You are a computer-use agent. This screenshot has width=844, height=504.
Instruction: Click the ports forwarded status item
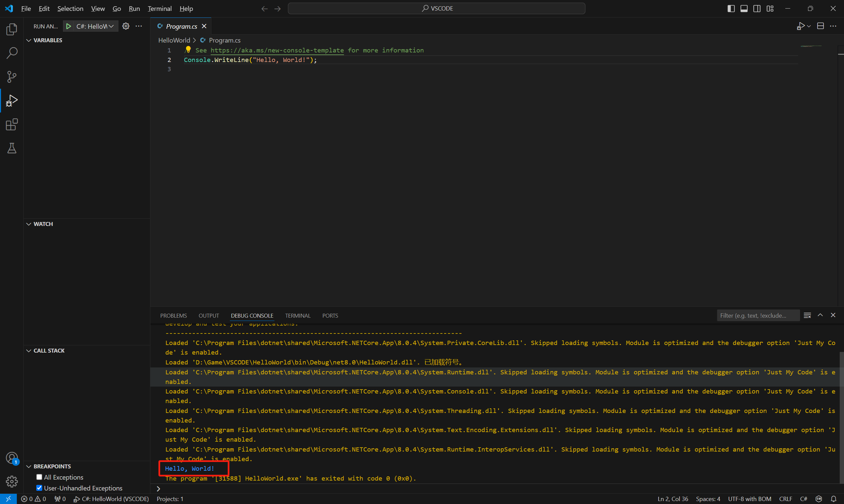tap(60, 499)
